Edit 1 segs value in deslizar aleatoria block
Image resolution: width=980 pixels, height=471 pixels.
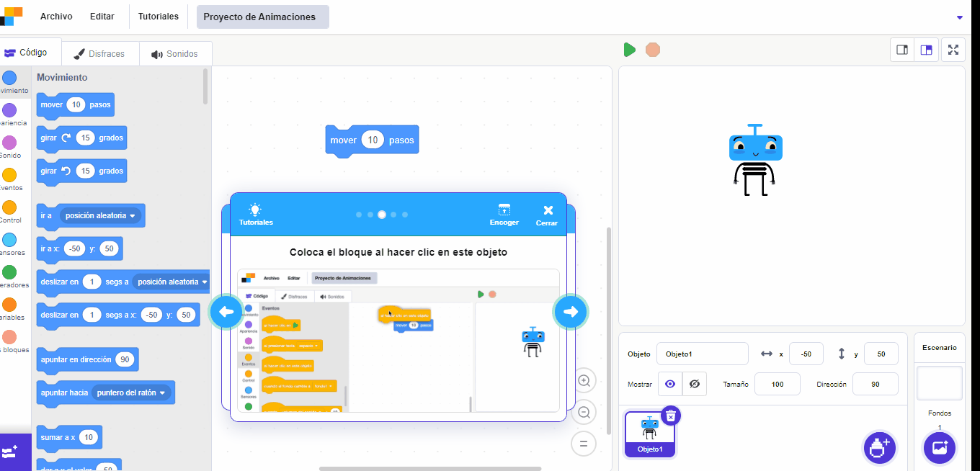click(92, 282)
